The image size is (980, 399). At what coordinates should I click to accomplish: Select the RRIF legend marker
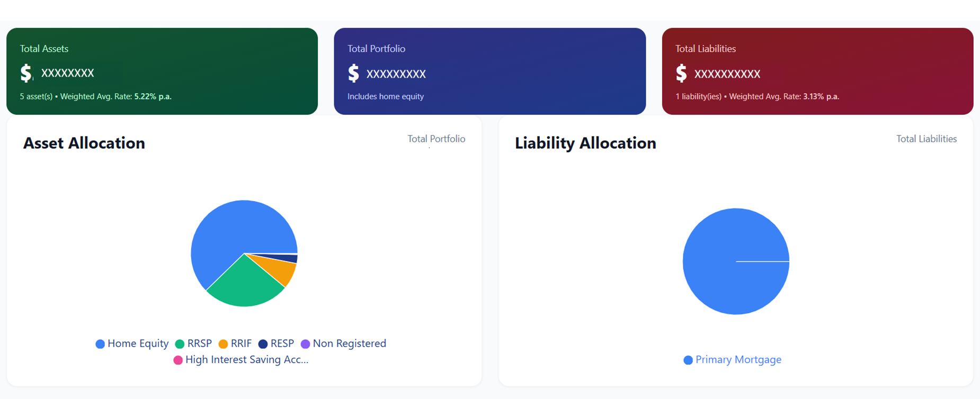(x=224, y=343)
